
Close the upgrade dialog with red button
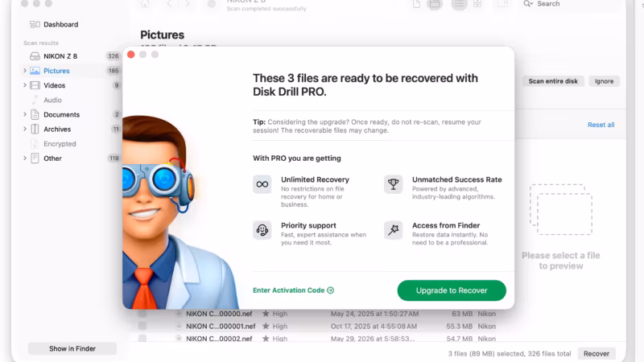131,55
